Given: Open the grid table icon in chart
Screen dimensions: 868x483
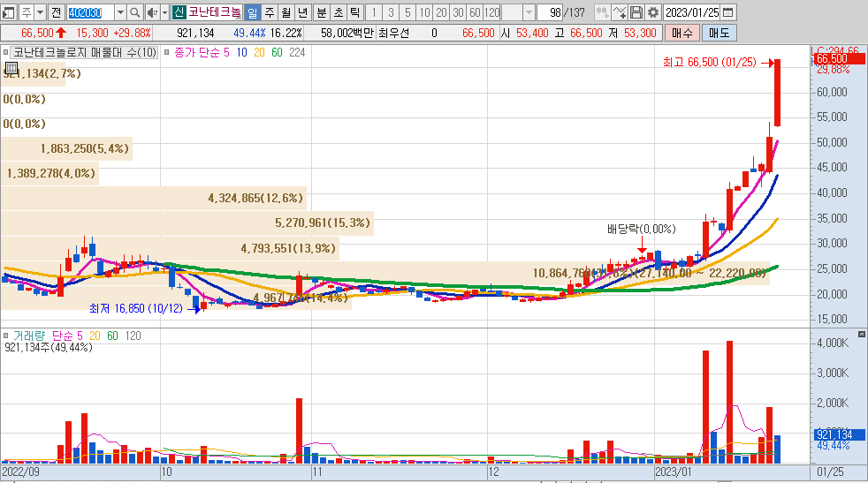Looking at the screenshot, I should (x=11, y=68).
